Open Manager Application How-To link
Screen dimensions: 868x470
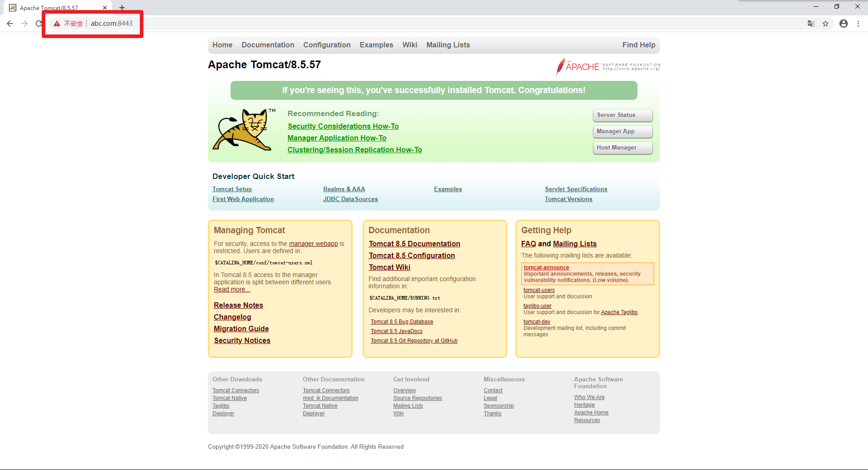[337, 138]
